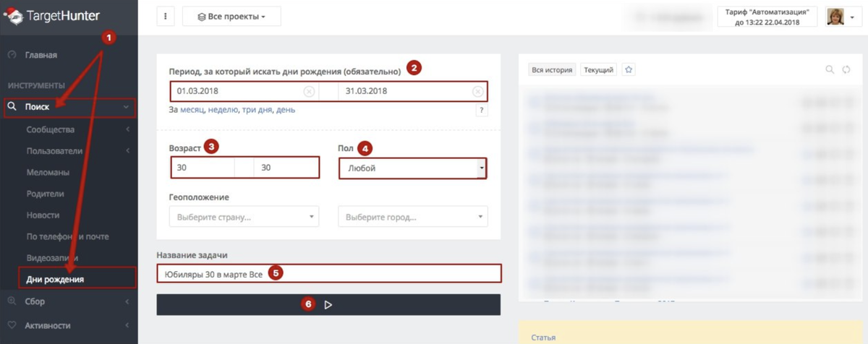Open the Все проекты dropdown
Image resolution: width=868 pixels, height=344 pixels.
tap(231, 16)
